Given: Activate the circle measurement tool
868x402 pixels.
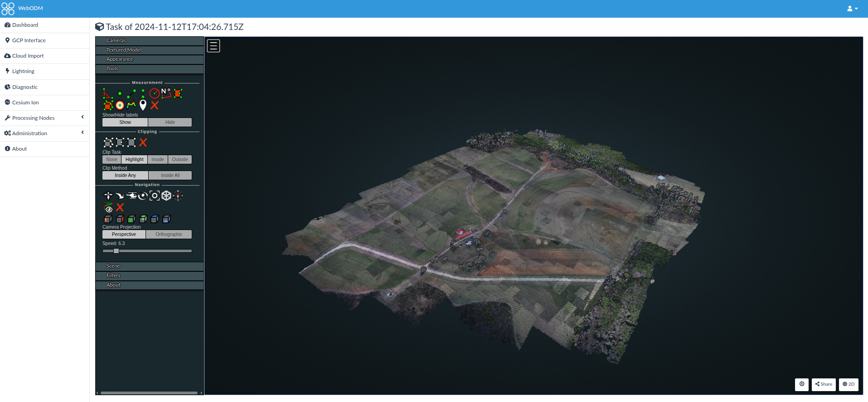Looking at the screenshot, I should [x=155, y=93].
